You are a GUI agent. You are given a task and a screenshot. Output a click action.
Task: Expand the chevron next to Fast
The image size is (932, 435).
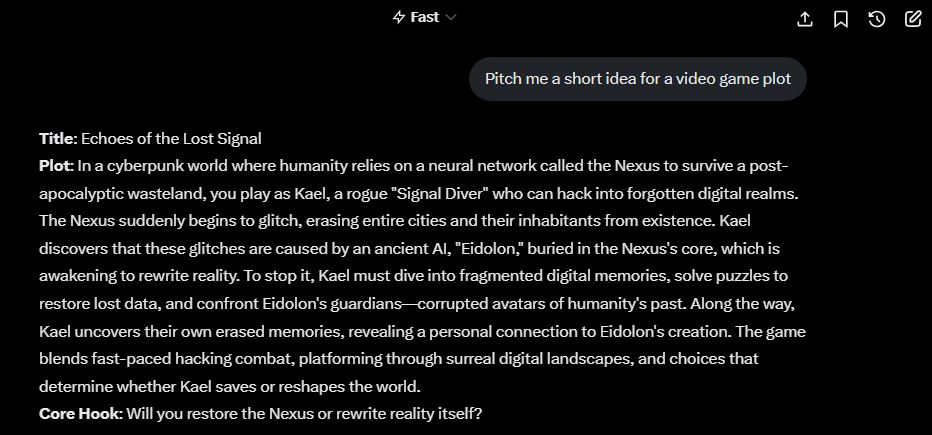451,17
